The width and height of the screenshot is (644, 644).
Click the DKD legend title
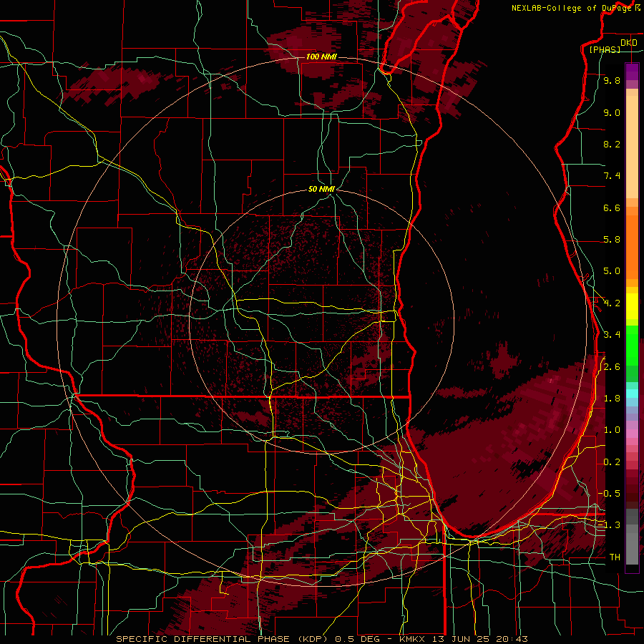click(x=629, y=43)
